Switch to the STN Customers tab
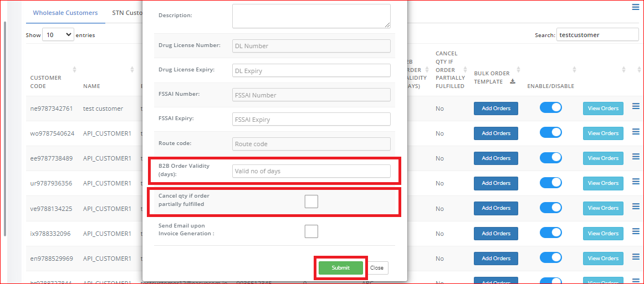Image resolution: width=644 pixels, height=284 pixels. pos(127,13)
